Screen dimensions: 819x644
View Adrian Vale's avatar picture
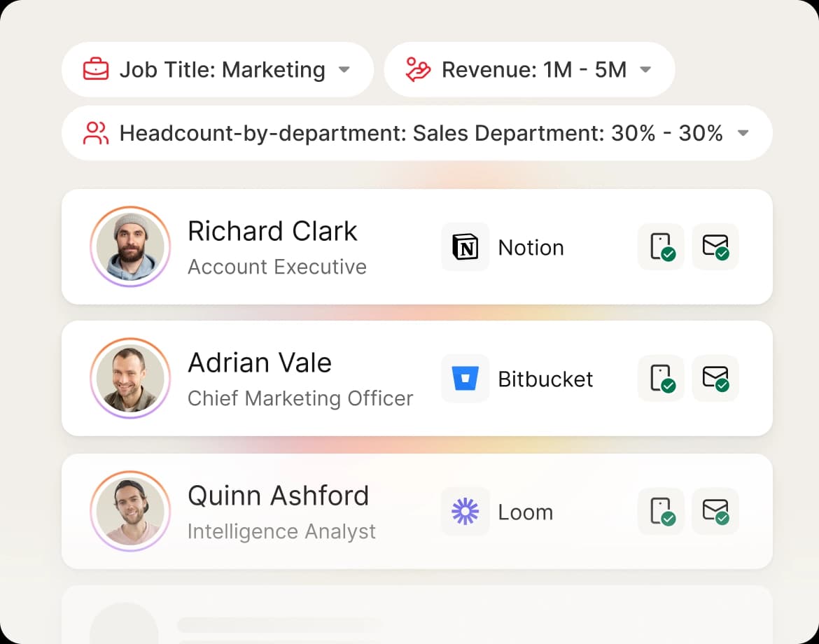130,379
